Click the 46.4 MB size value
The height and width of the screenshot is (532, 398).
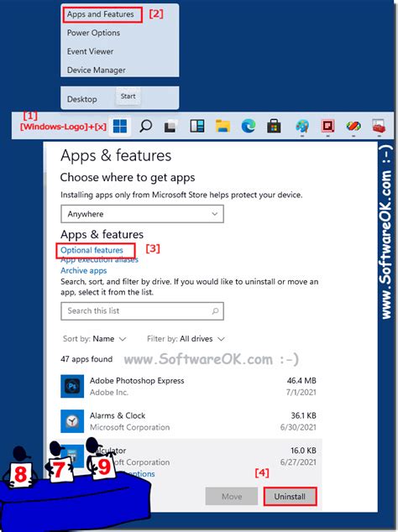pyautogui.click(x=301, y=381)
